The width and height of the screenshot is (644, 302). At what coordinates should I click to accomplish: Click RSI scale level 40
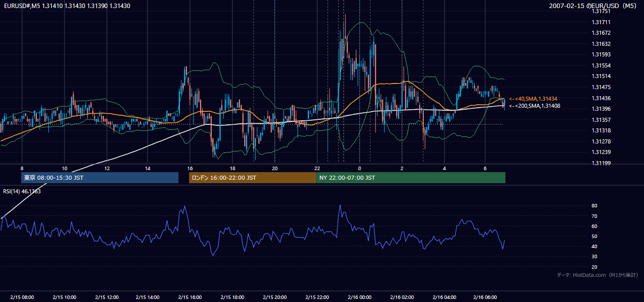(x=595, y=246)
